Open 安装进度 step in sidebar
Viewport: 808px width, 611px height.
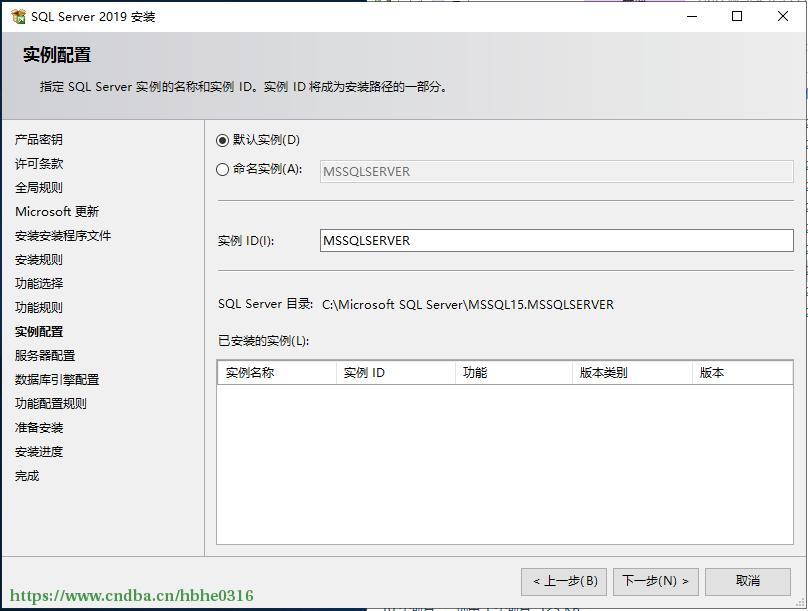(x=39, y=452)
